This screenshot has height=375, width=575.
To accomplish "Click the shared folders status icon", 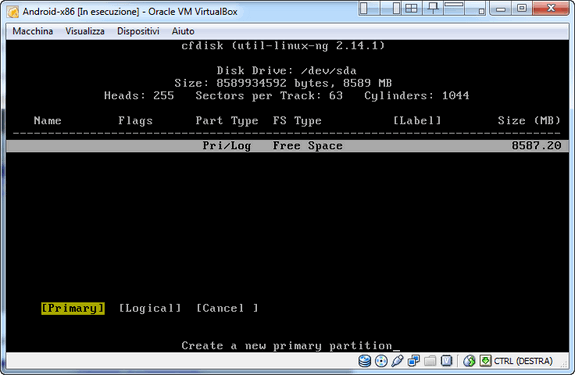I will click(x=430, y=361).
